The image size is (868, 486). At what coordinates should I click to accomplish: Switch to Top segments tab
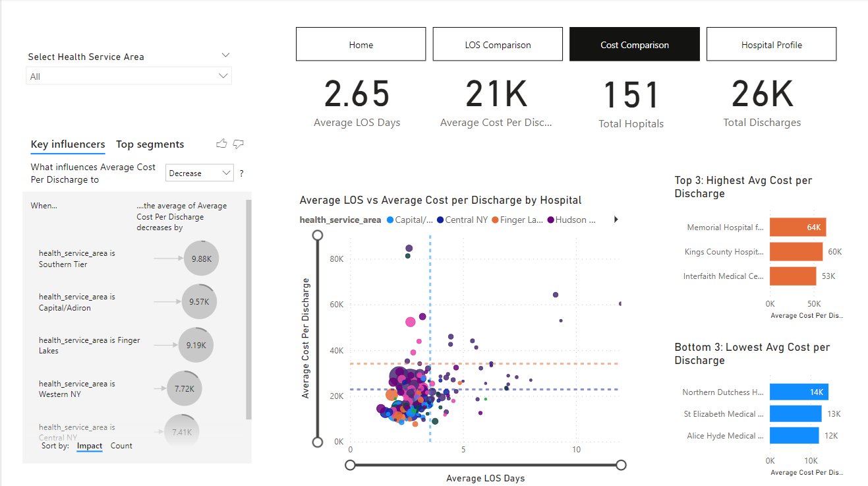click(150, 144)
